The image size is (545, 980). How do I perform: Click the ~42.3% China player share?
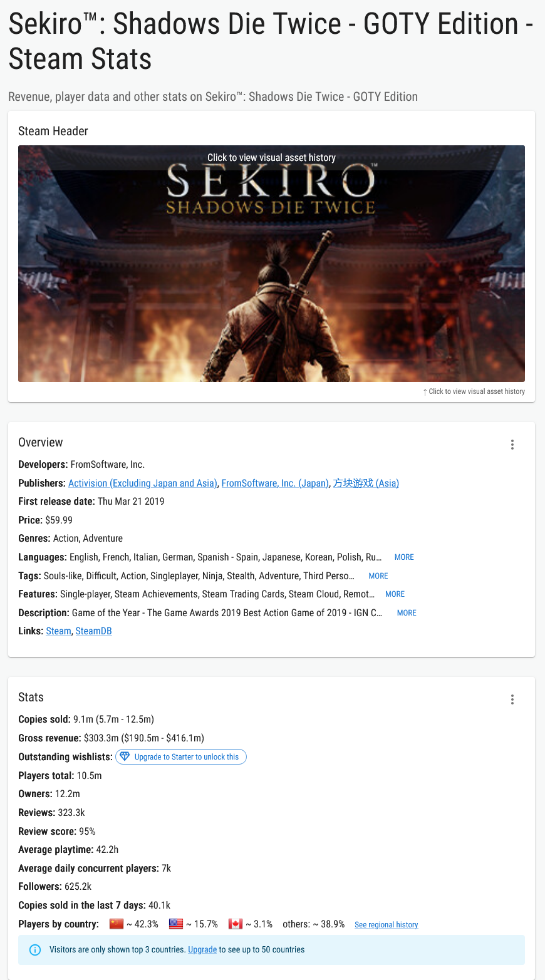click(x=142, y=924)
